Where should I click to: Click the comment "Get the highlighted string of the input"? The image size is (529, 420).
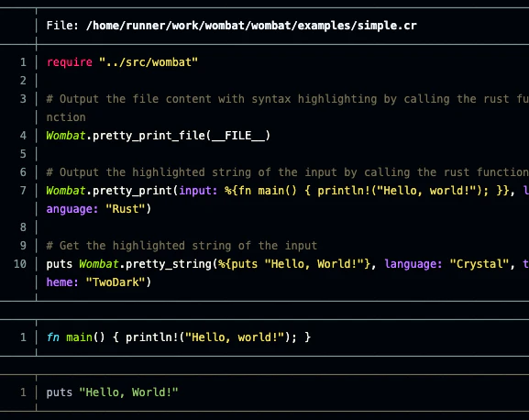182,246
